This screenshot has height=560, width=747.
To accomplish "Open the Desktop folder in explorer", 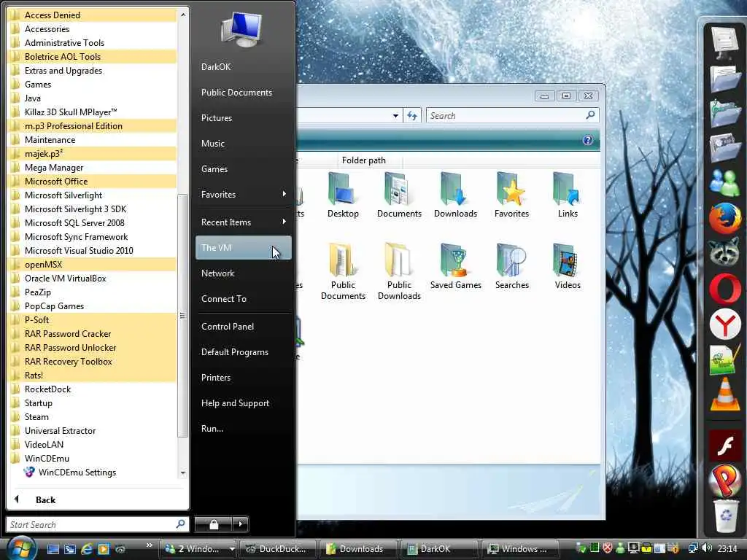I will pyautogui.click(x=343, y=195).
